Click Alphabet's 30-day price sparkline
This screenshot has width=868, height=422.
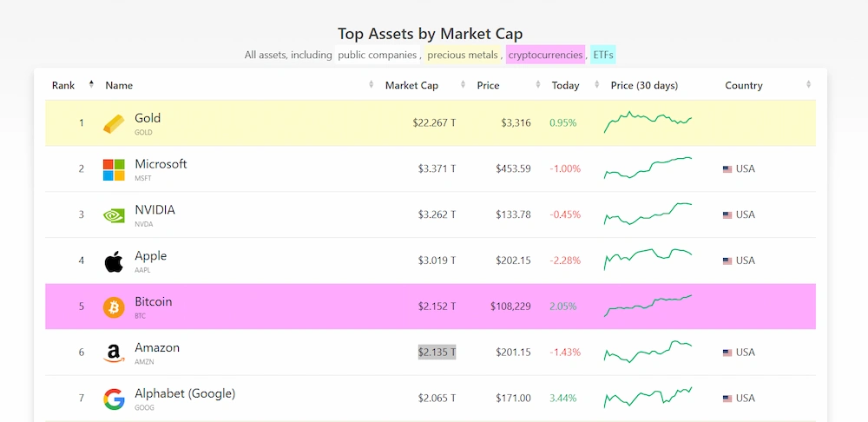[x=648, y=398]
